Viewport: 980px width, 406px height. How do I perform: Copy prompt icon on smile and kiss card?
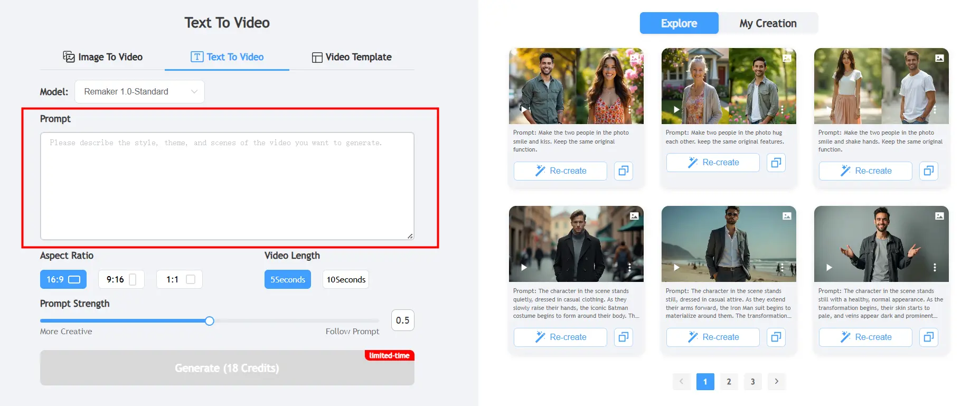coord(624,171)
